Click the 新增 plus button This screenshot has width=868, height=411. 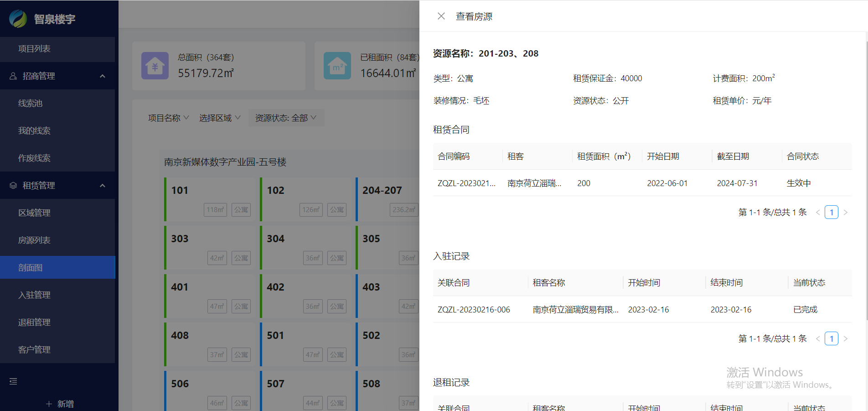click(x=60, y=404)
